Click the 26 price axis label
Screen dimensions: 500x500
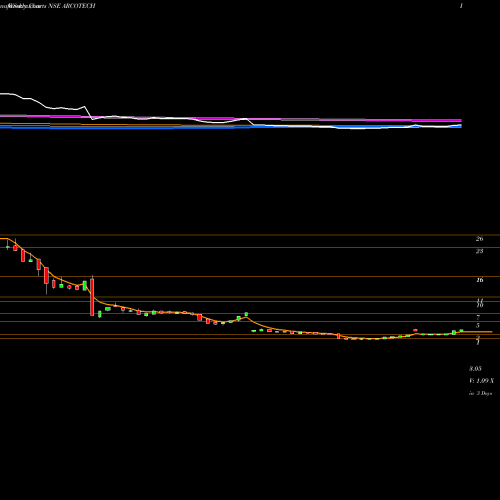[x=479, y=239]
